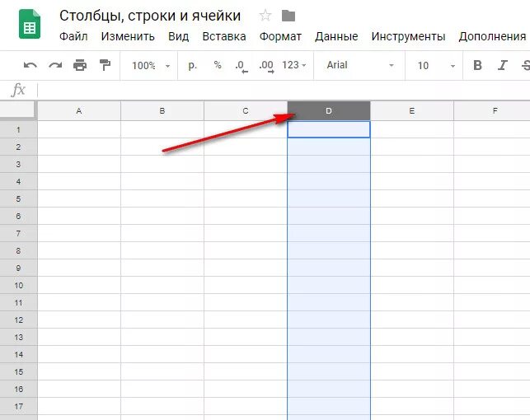Screen dimensions: 530x420
Task: Open the zoom 100% dropdown
Action: pos(151,66)
